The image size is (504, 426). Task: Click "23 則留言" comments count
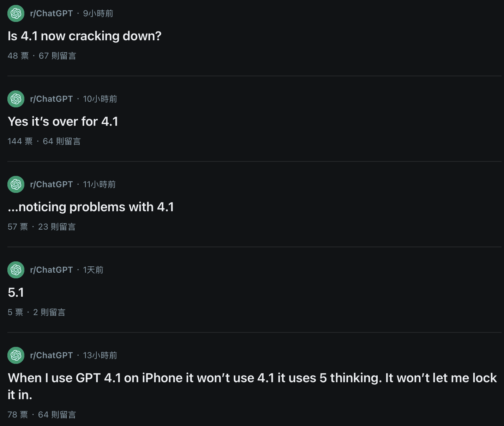(57, 227)
